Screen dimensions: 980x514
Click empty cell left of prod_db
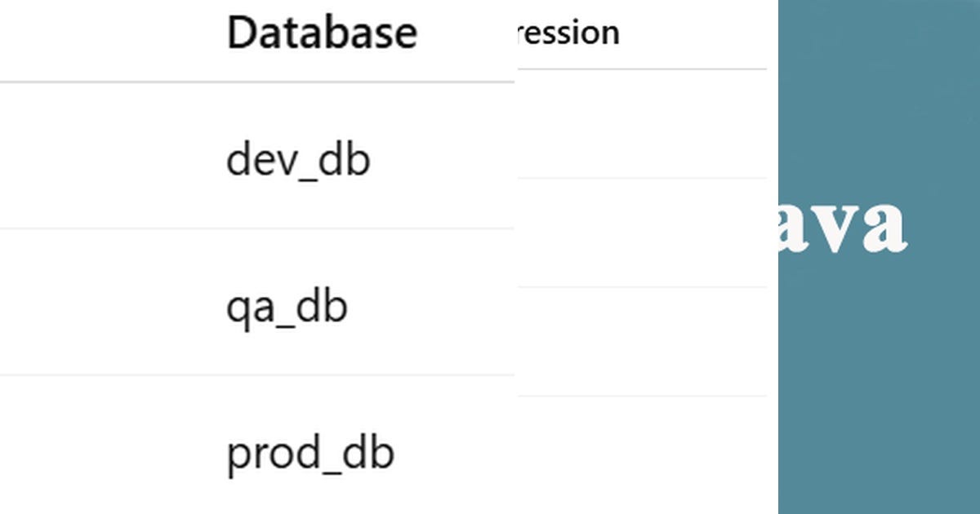110,445
